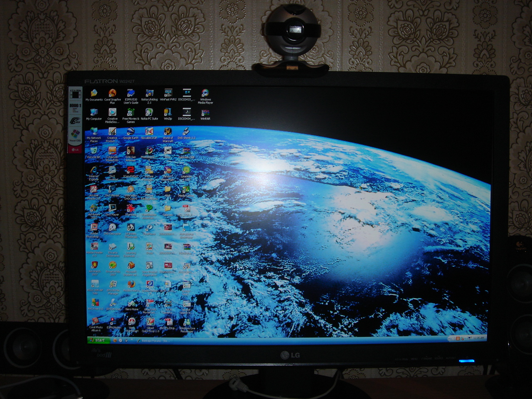Launch Corel Photo Album 6
The width and height of the screenshot is (532, 399).
[x=95, y=325]
